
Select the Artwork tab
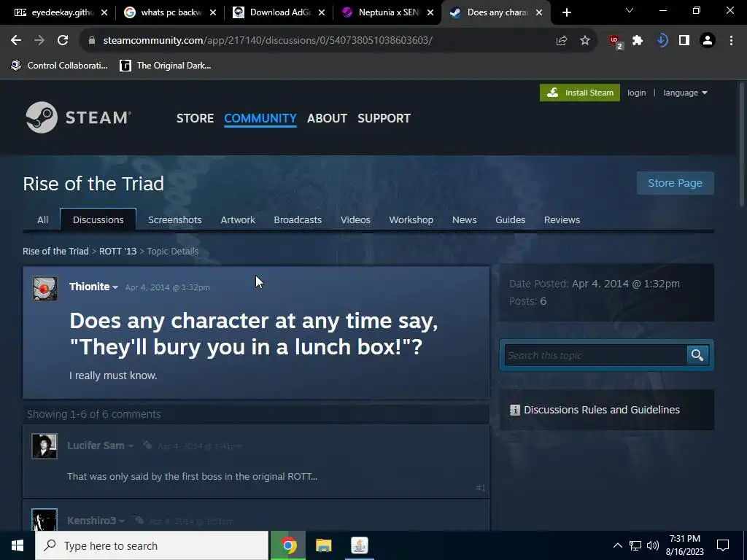(x=238, y=219)
